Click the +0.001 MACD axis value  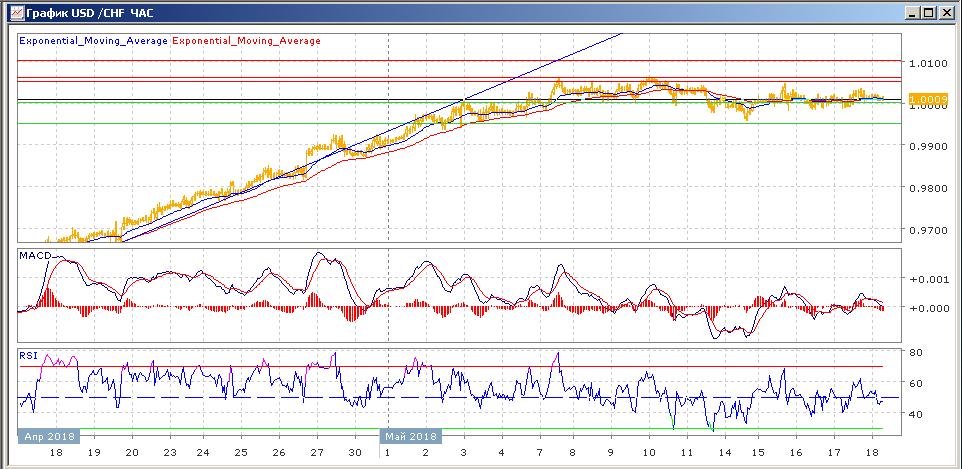point(929,279)
